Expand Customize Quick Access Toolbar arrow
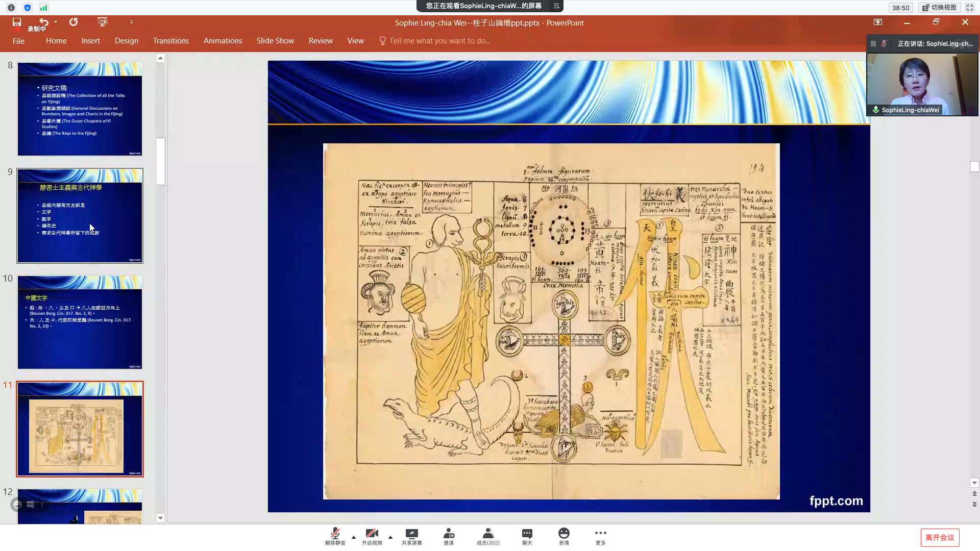 tap(131, 22)
